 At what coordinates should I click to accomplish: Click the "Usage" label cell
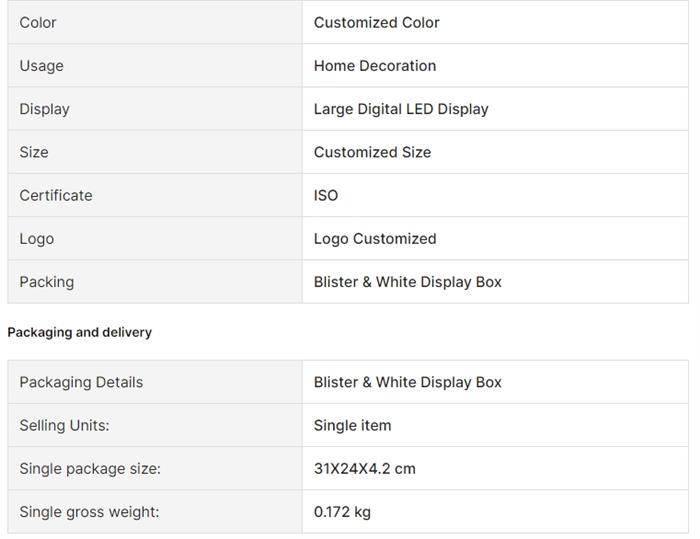coord(41,66)
